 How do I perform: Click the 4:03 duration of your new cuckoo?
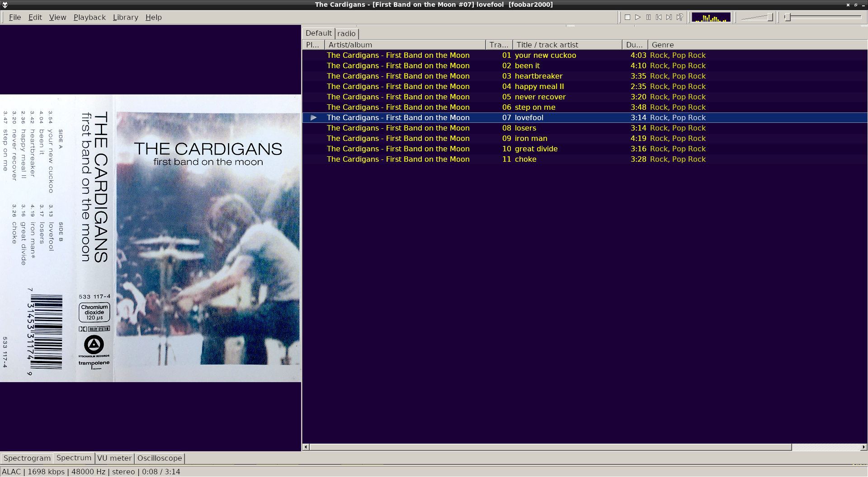[x=638, y=55]
